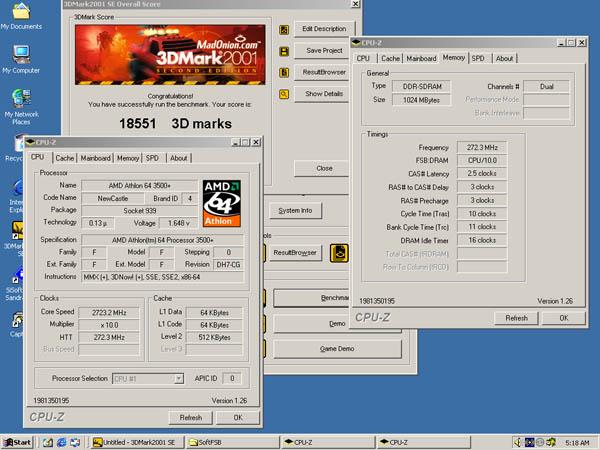Viewport: 600px width, 450px height.
Task: Select About tab in CPU-Z CPU window
Action: point(179,158)
